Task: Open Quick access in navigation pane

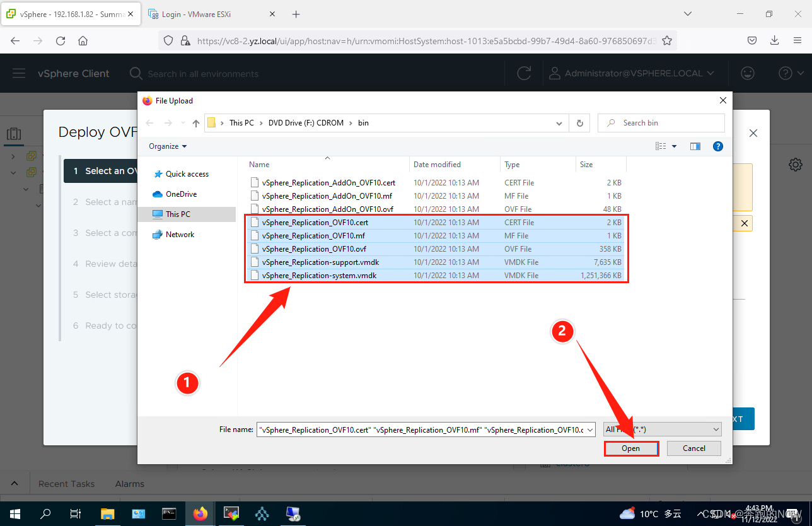Action: [187, 174]
